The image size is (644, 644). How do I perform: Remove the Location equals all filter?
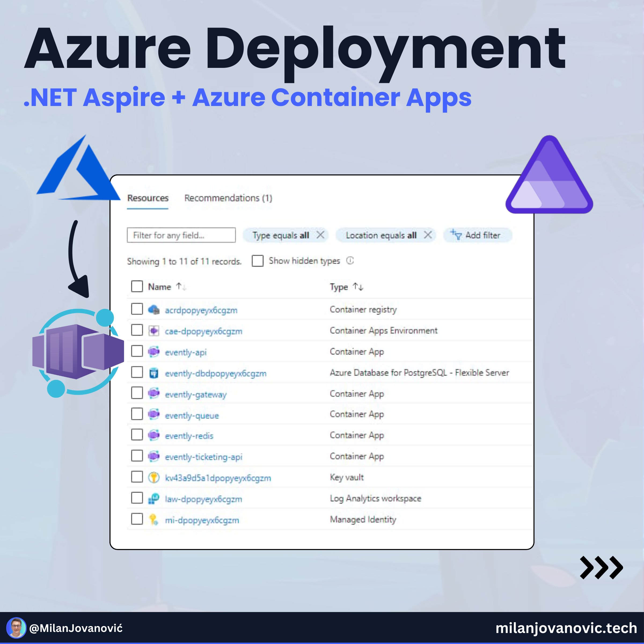(x=428, y=235)
